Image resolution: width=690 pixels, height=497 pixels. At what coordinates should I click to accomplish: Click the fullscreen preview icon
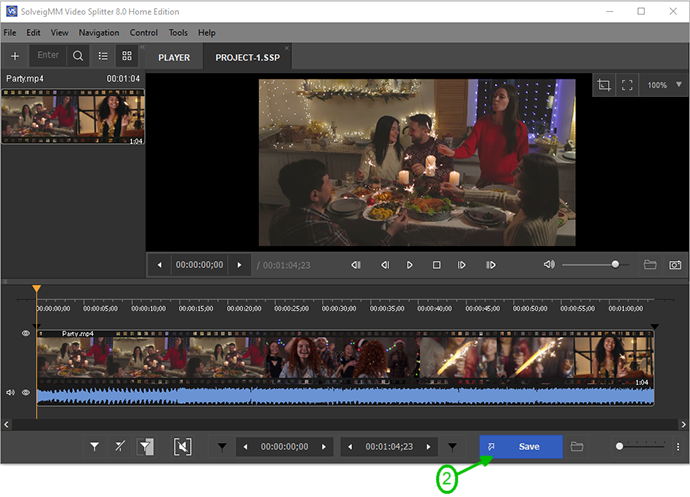[x=628, y=86]
